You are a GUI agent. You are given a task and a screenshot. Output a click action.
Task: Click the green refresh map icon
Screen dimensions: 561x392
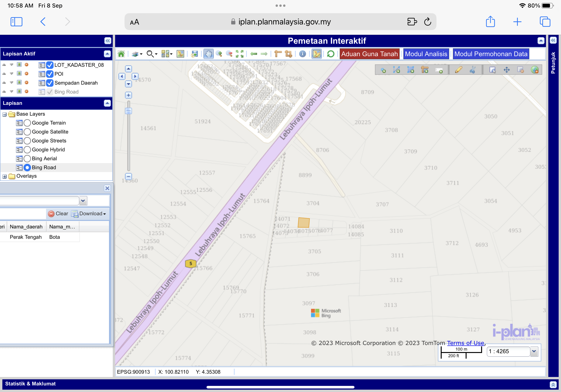(x=331, y=54)
